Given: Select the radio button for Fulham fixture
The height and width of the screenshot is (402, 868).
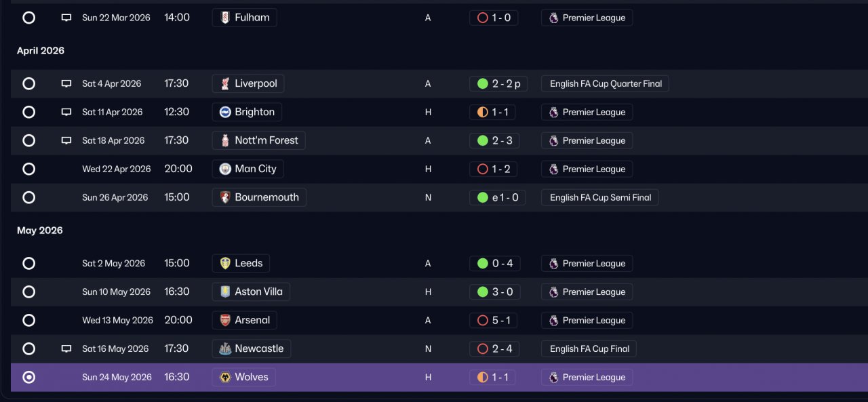Looking at the screenshot, I should click(28, 18).
